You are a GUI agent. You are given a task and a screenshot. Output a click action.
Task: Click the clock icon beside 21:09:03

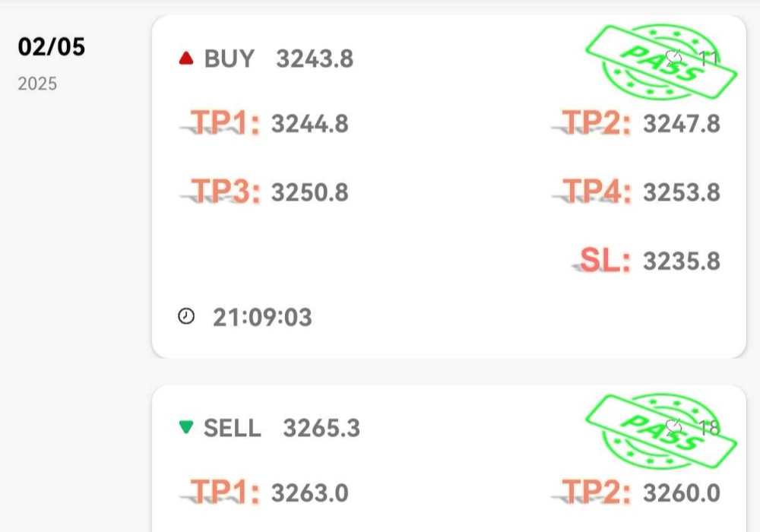[x=186, y=316]
